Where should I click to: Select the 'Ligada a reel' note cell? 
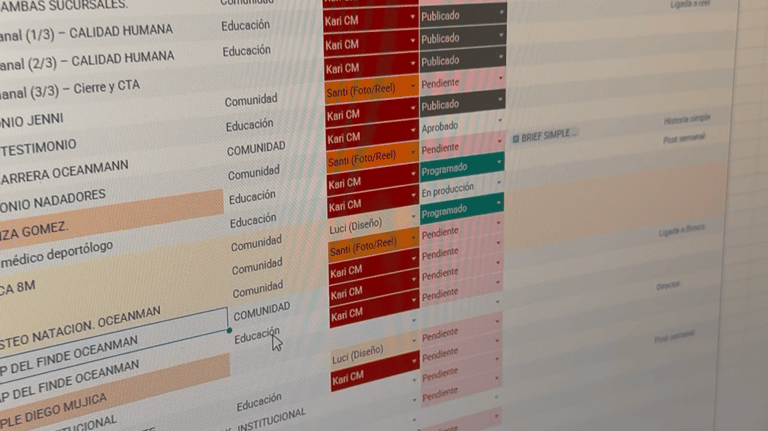point(690,4)
